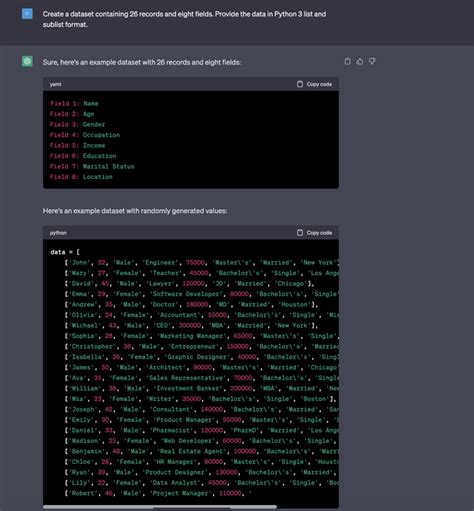Screen dimensions: 474x511
Task: Click the 'Field 6: Education' line
Action: (83, 156)
